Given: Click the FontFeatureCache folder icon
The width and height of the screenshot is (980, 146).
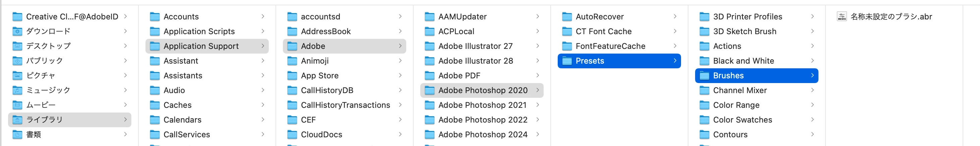Looking at the screenshot, I should click(x=567, y=46).
